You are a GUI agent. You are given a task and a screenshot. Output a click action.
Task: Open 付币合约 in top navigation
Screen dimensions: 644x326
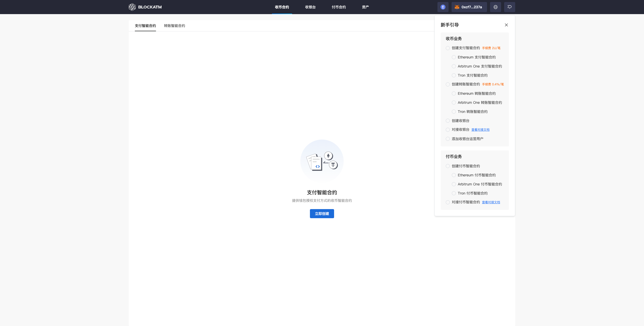tap(339, 7)
